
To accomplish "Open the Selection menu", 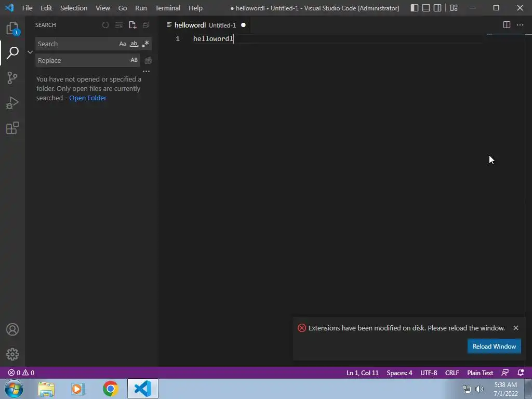I will click(x=74, y=8).
